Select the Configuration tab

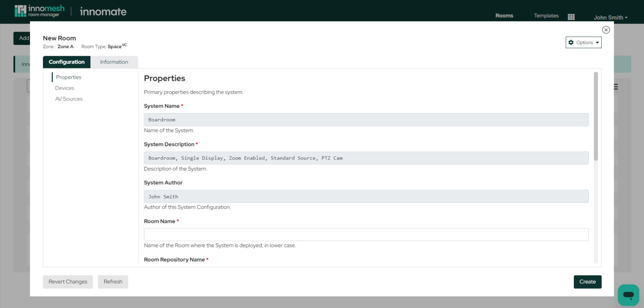(66, 62)
